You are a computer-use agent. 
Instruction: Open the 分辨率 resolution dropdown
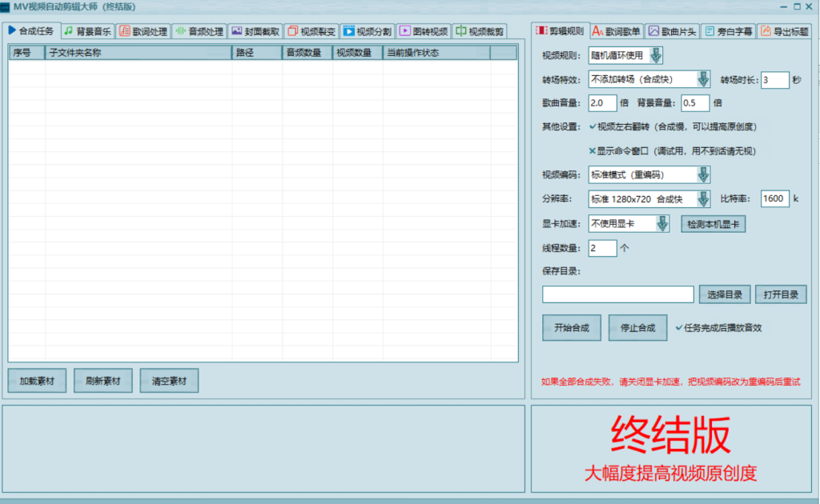[703, 199]
